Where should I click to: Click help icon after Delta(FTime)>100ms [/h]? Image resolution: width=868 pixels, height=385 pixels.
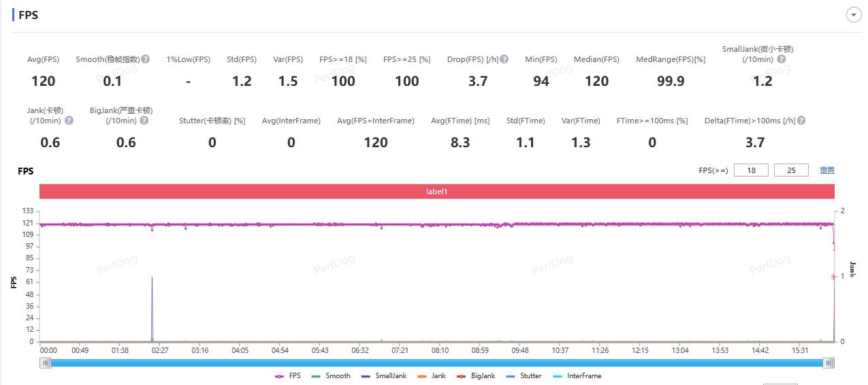tap(801, 121)
